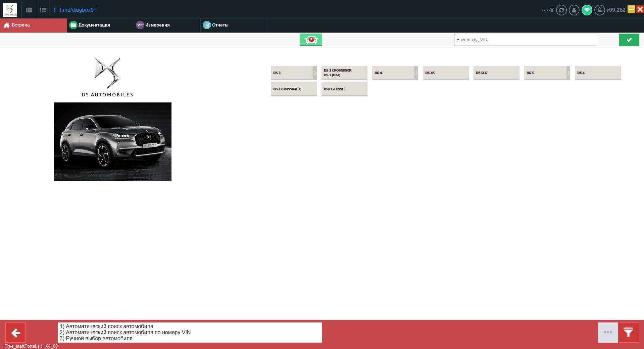Click the '--,--V' voltage reading
Viewport: 644px width, 349px height.
click(547, 10)
